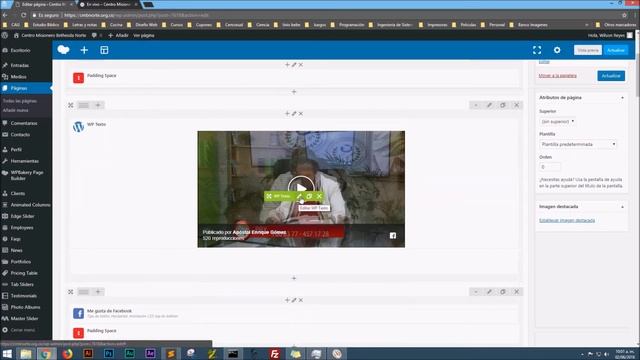This screenshot has width=640, height=360.
Task: Click the move handle on the green WP Texto toolbar
Action: 269,196
